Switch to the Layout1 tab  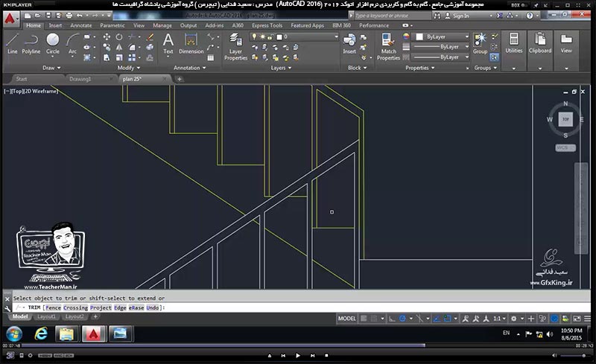46,316
